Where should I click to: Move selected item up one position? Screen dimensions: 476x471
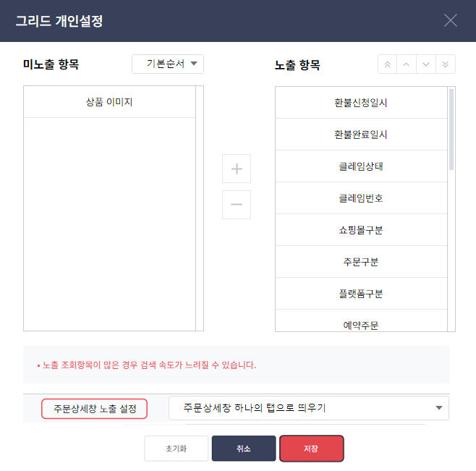pos(407,64)
